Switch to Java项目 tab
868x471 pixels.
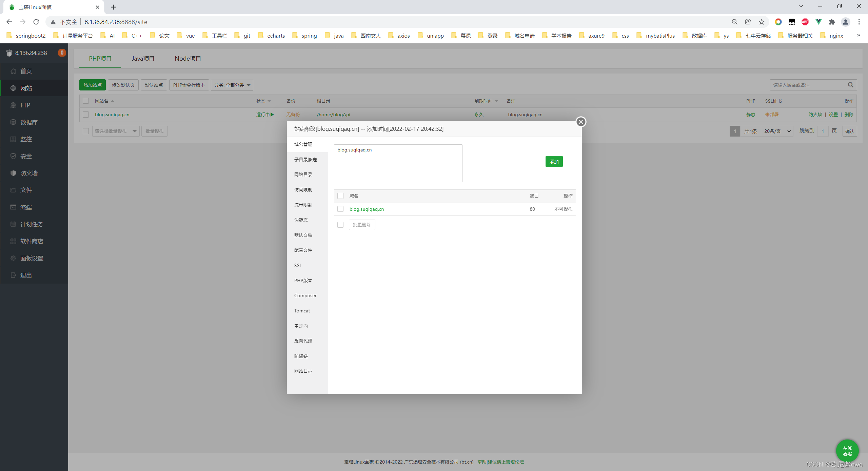tap(143, 58)
